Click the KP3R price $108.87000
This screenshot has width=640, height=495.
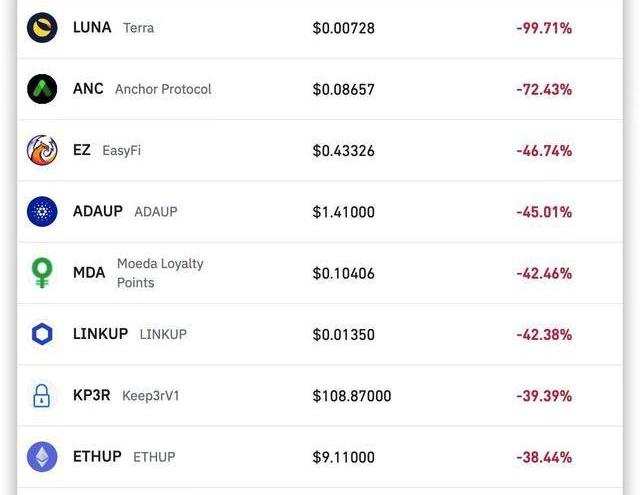[x=352, y=396]
